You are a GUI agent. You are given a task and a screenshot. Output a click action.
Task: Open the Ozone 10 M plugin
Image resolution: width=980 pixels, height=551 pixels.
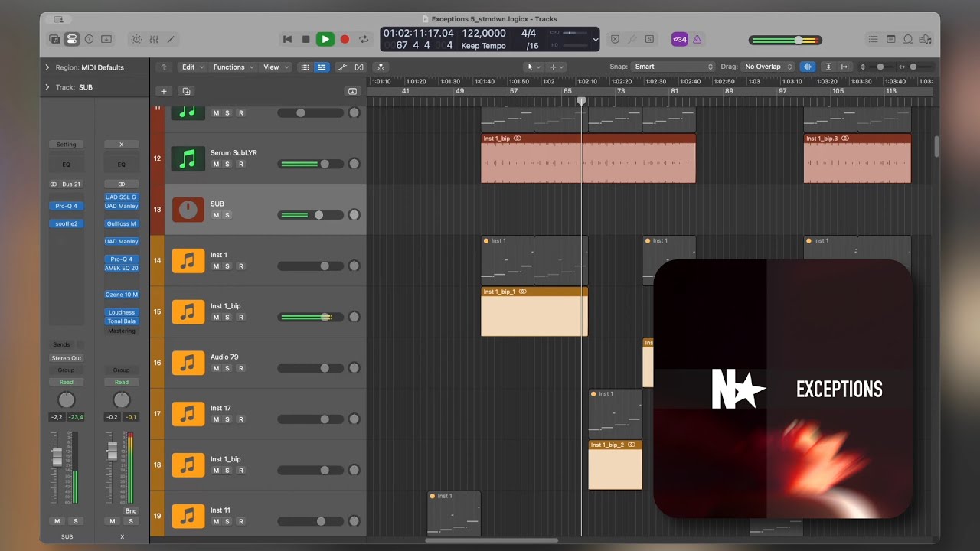pos(122,295)
